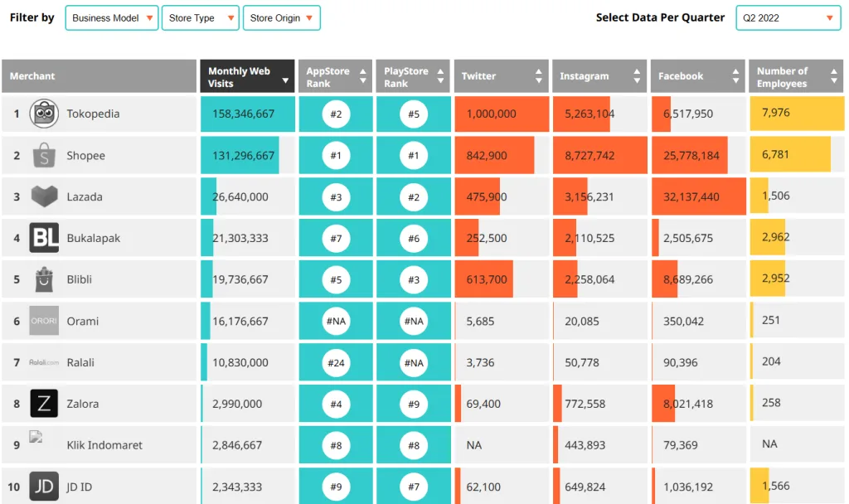Viewport: 849px width, 504px height.
Task: Click the Zalora Z logo icon
Action: [44, 404]
